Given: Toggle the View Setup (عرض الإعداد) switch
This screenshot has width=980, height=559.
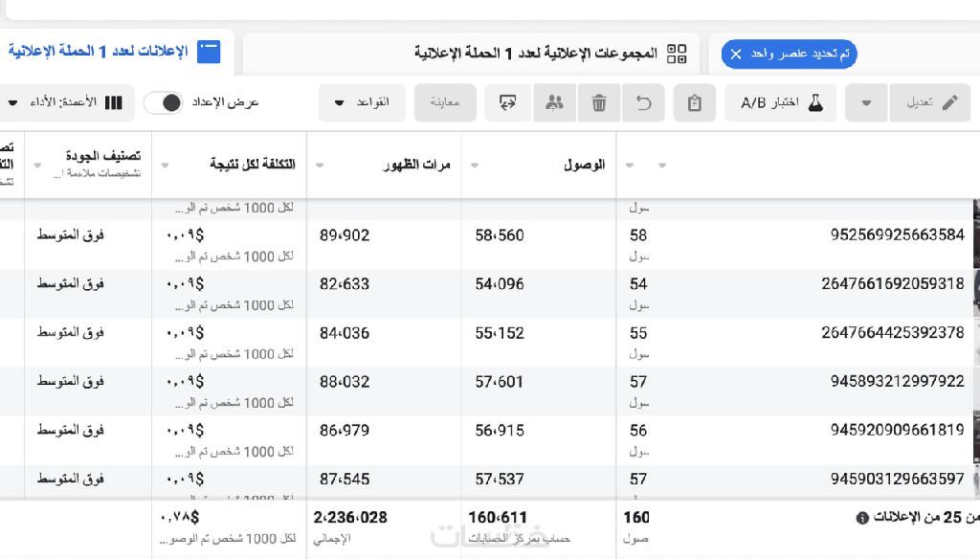Looking at the screenshot, I should (163, 102).
